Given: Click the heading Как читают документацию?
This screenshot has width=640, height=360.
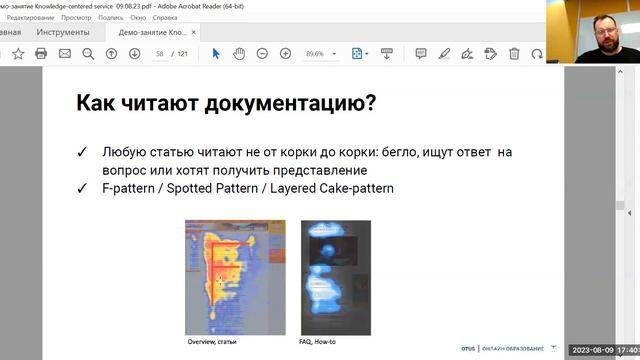Looking at the screenshot, I should [226, 103].
